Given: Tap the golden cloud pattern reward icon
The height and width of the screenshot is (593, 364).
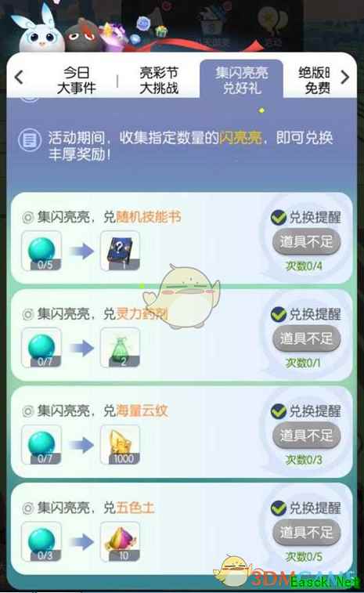Looking at the screenshot, I should [x=120, y=445].
